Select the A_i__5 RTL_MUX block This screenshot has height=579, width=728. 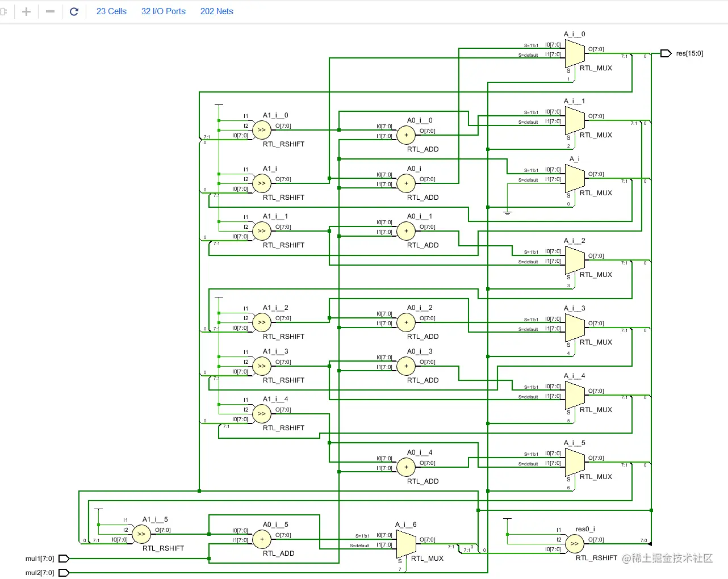coord(575,463)
